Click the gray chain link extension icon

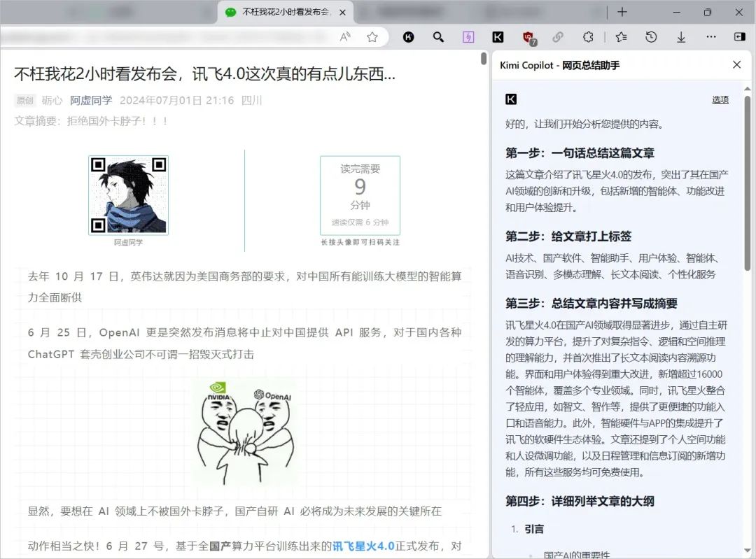click(x=558, y=37)
